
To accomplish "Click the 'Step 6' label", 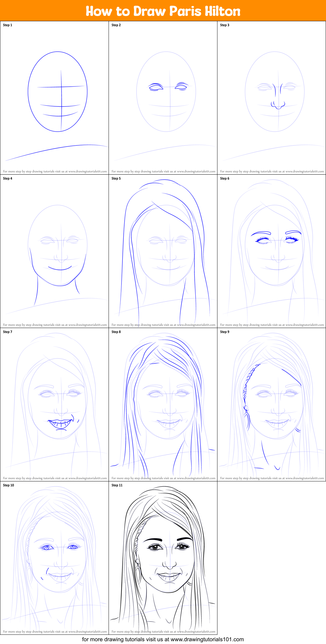I will (x=225, y=179).
